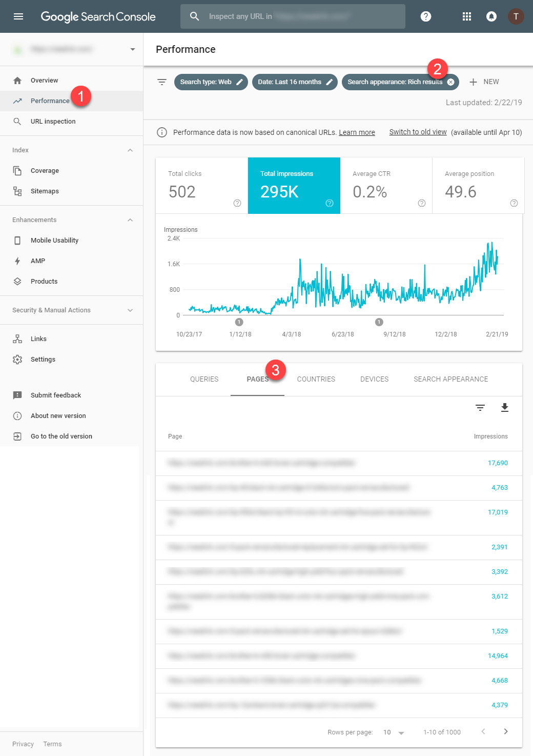
Task: Click the Learn more link
Action: point(357,132)
